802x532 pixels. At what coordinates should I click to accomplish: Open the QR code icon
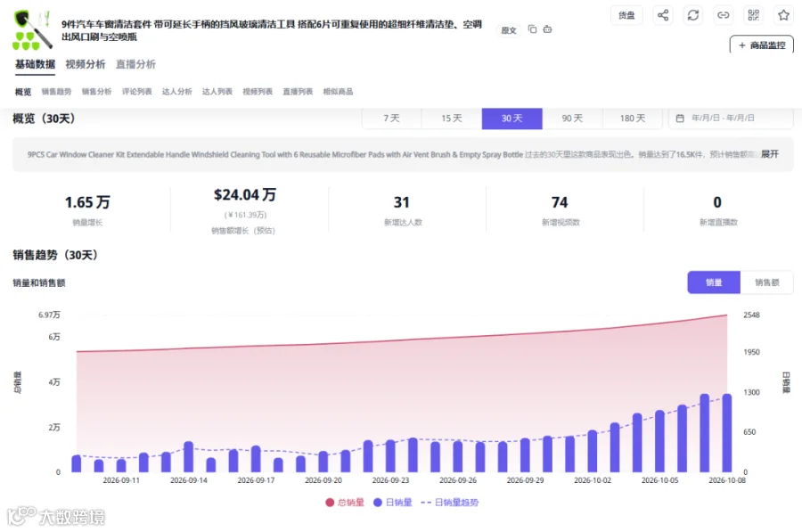click(x=753, y=15)
